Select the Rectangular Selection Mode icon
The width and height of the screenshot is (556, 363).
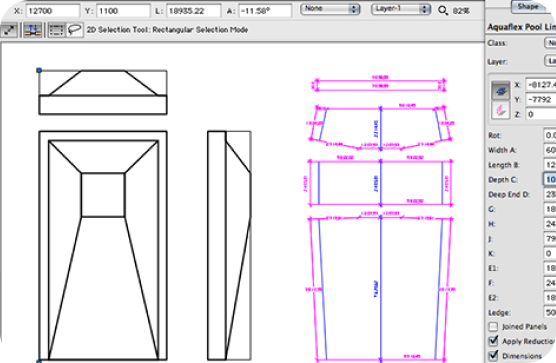pos(56,30)
